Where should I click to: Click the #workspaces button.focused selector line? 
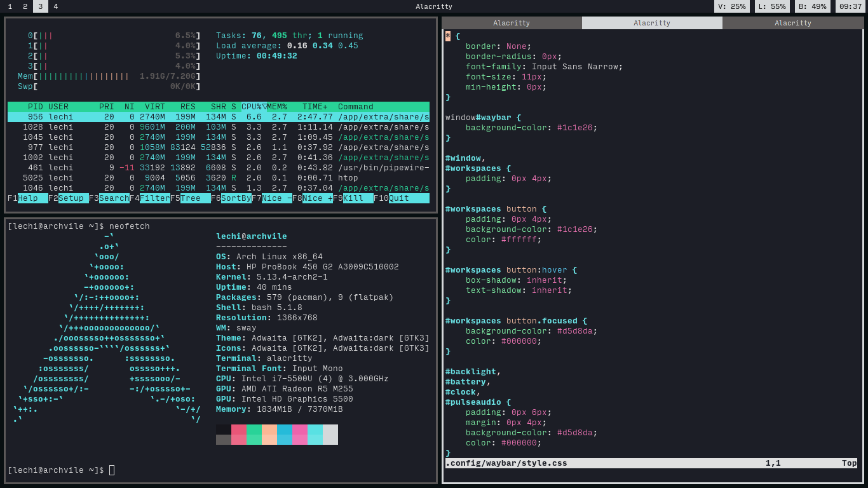516,321
